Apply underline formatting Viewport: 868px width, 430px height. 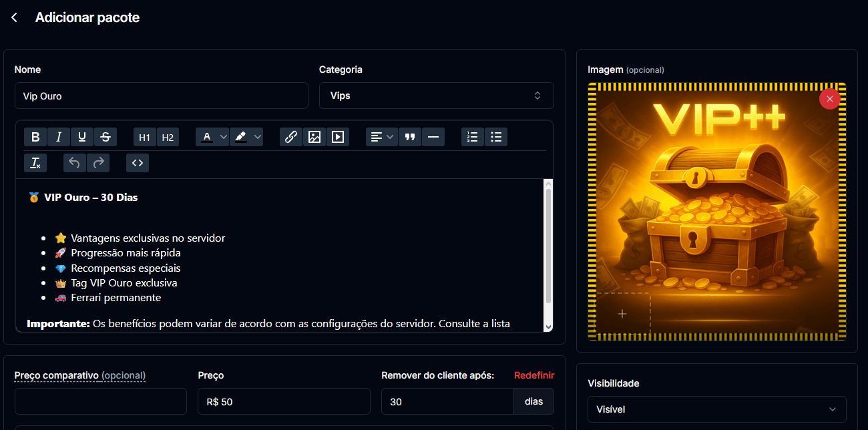tap(82, 137)
